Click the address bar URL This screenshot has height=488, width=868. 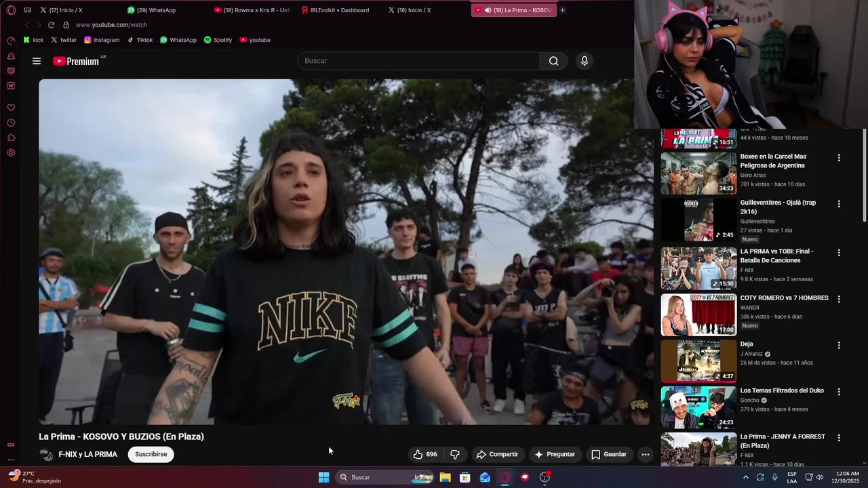click(x=111, y=25)
